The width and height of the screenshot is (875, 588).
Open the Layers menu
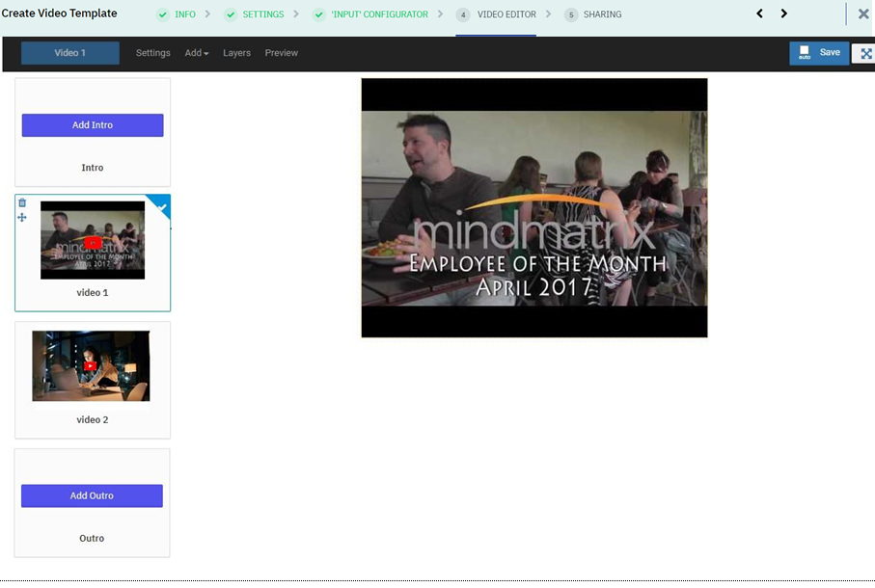(236, 53)
